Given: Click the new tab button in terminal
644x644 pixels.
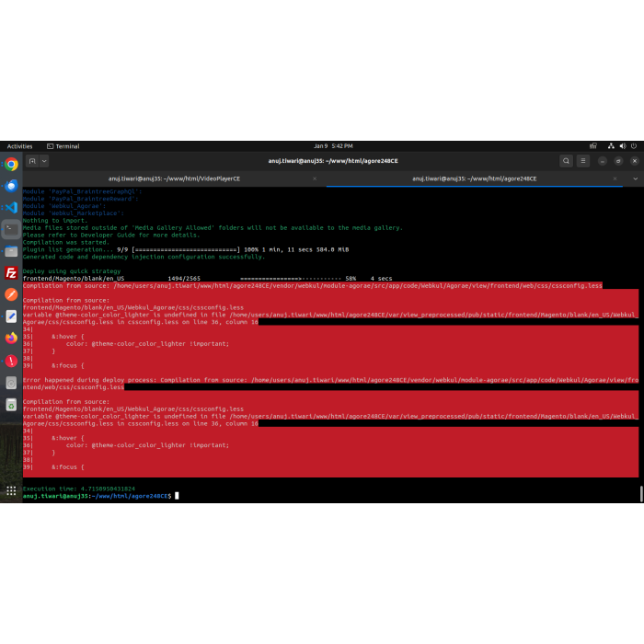Looking at the screenshot, I should tap(31, 161).
